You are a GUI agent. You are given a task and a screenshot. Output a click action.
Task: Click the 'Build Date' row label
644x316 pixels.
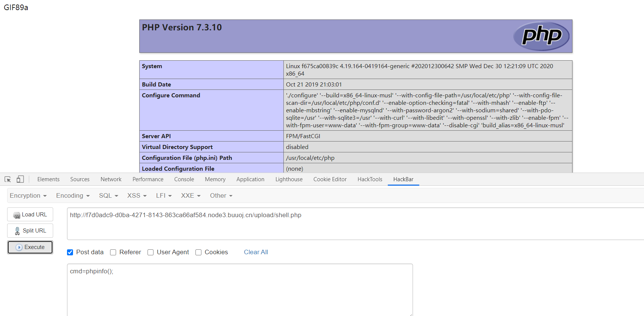click(157, 85)
